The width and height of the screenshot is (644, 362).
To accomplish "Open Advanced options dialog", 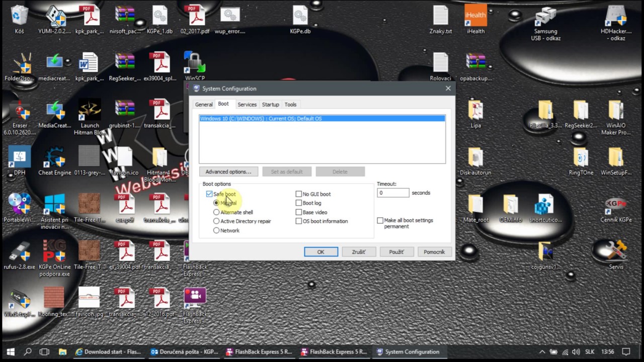I will [x=228, y=172].
